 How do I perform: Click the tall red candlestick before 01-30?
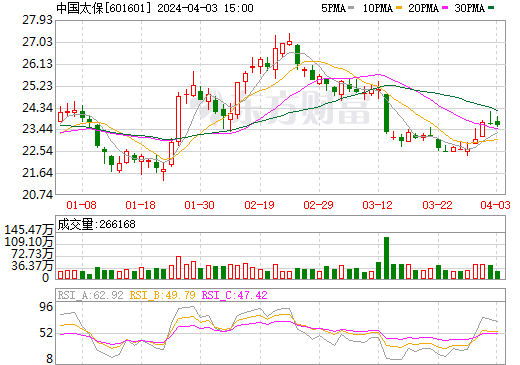tap(179, 119)
